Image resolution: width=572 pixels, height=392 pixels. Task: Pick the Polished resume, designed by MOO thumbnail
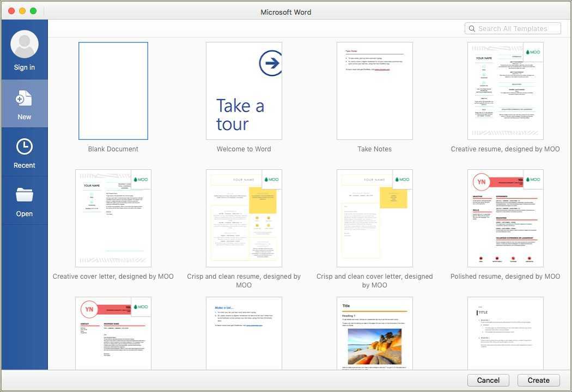pyautogui.click(x=505, y=218)
